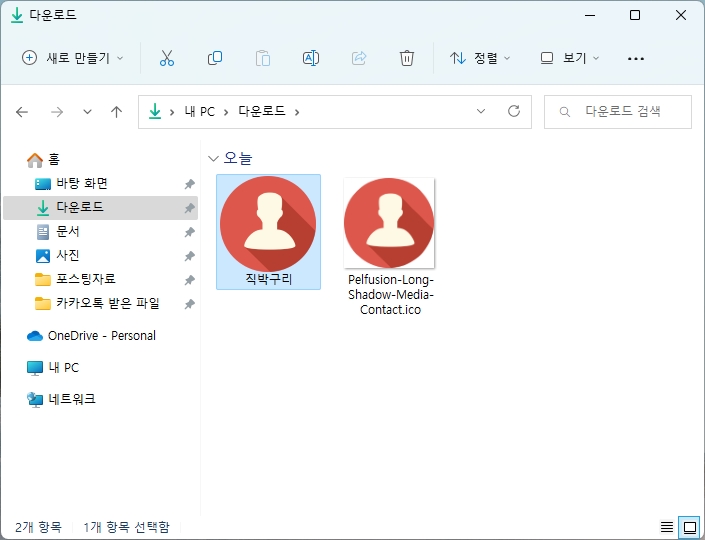705x540 pixels.
Task: Open the 정렬 sort dropdown
Action: click(x=480, y=58)
